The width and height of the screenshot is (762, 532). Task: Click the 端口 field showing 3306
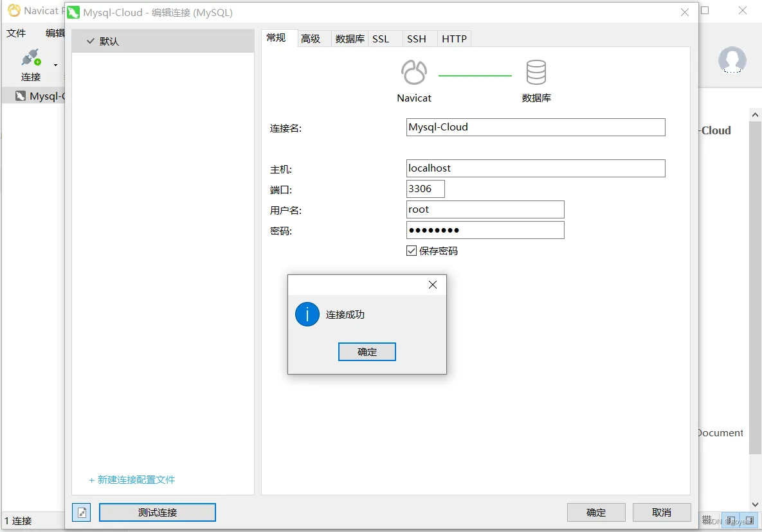coord(425,189)
